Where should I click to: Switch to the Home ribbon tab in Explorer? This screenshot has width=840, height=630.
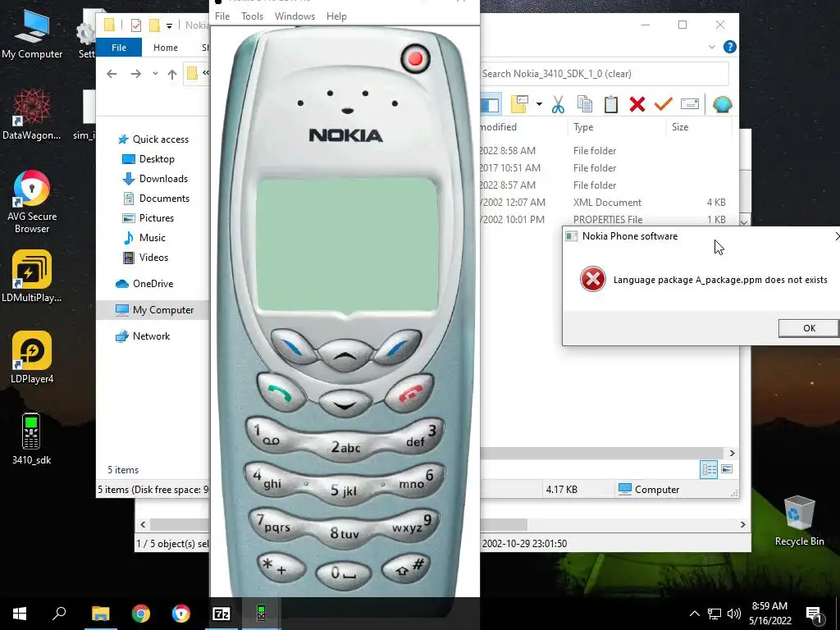click(166, 47)
